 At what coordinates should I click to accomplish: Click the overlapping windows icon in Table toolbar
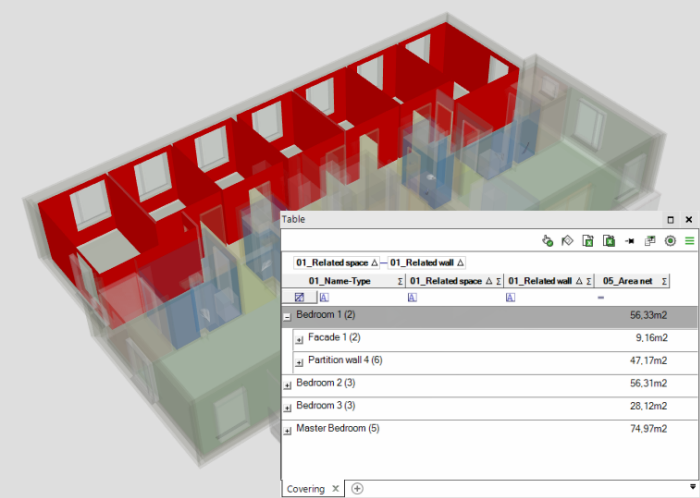click(x=650, y=241)
